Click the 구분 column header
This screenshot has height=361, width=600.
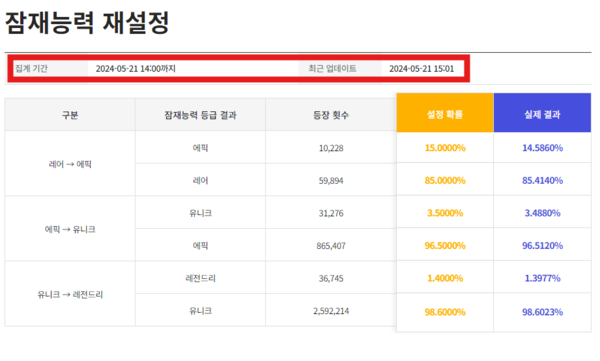pyautogui.click(x=70, y=115)
